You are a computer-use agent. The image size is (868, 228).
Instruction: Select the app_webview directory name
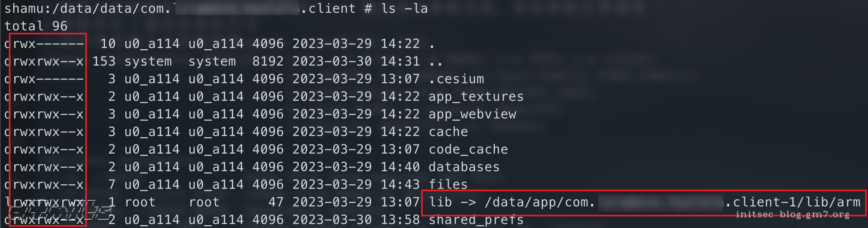pos(472,114)
